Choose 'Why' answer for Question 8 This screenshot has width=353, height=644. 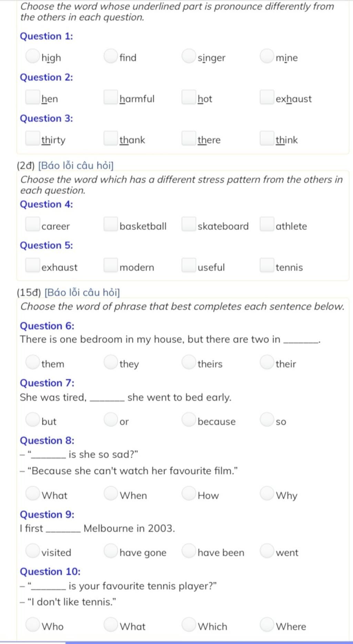pos(267,494)
